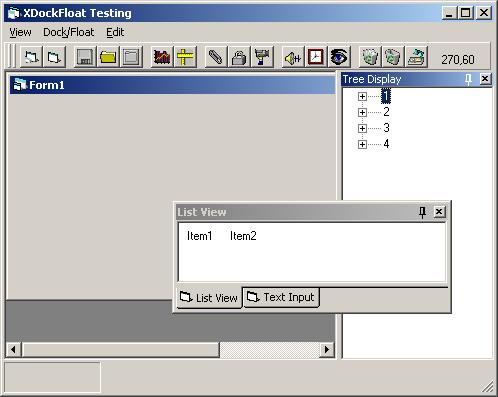Select Item2 in the list view

(243, 236)
